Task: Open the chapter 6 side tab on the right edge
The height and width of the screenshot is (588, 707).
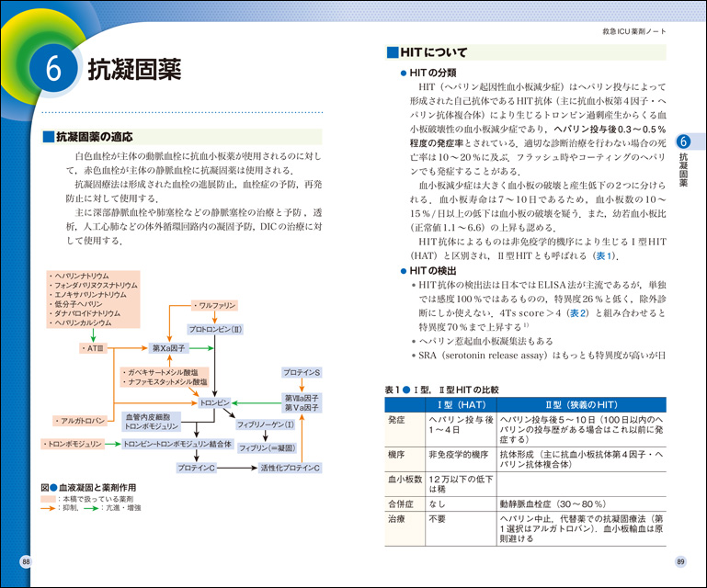Action: 683,160
